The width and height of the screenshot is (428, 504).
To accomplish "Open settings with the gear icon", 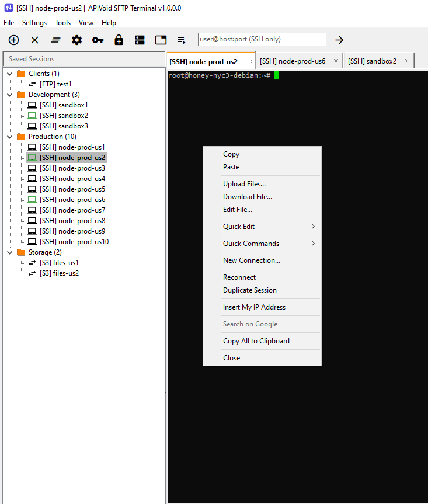I will pos(76,40).
